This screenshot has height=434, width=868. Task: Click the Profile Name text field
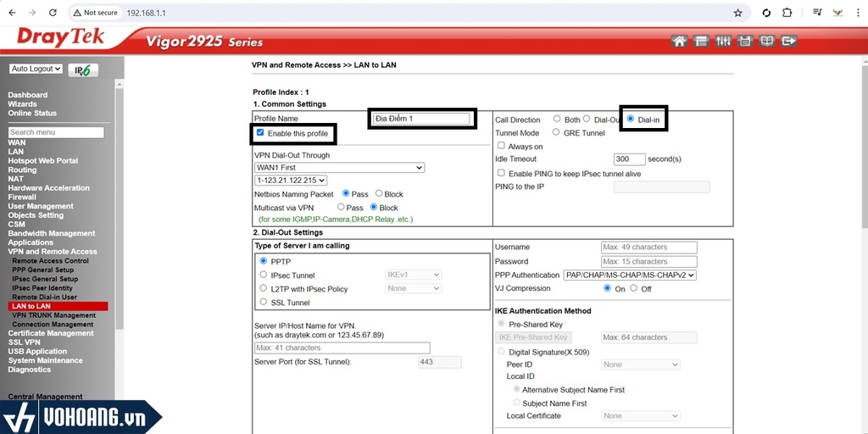pyautogui.click(x=421, y=119)
